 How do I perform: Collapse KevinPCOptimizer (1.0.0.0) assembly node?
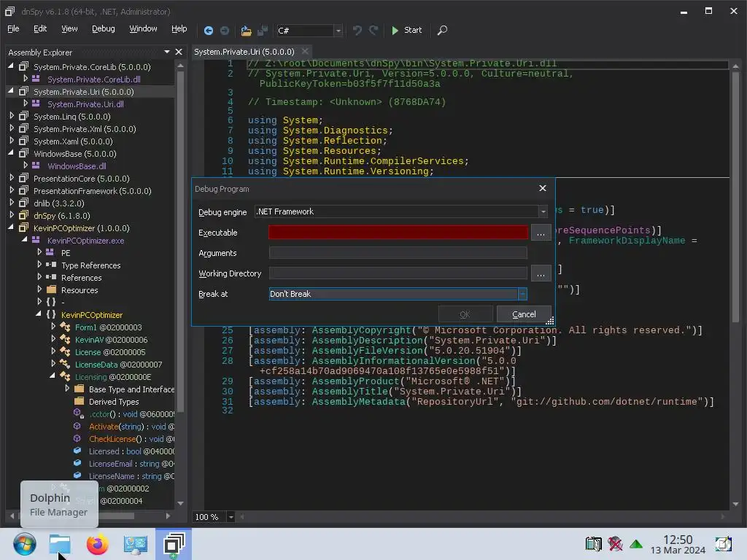click(11, 227)
